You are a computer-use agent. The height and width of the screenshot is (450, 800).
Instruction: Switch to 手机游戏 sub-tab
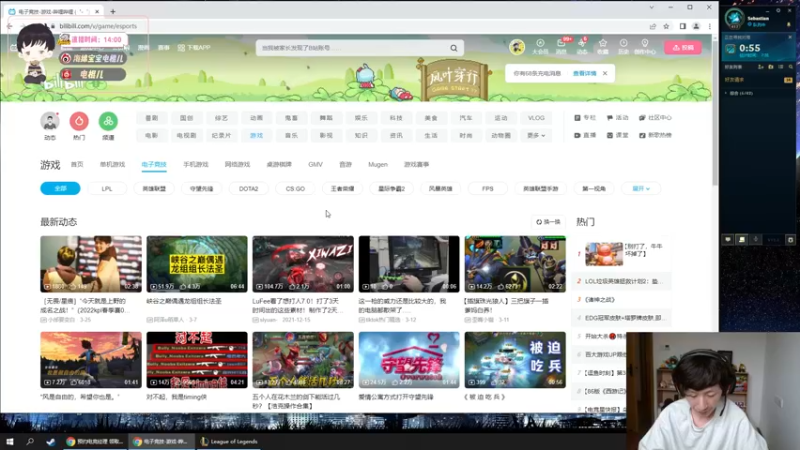click(196, 164)
